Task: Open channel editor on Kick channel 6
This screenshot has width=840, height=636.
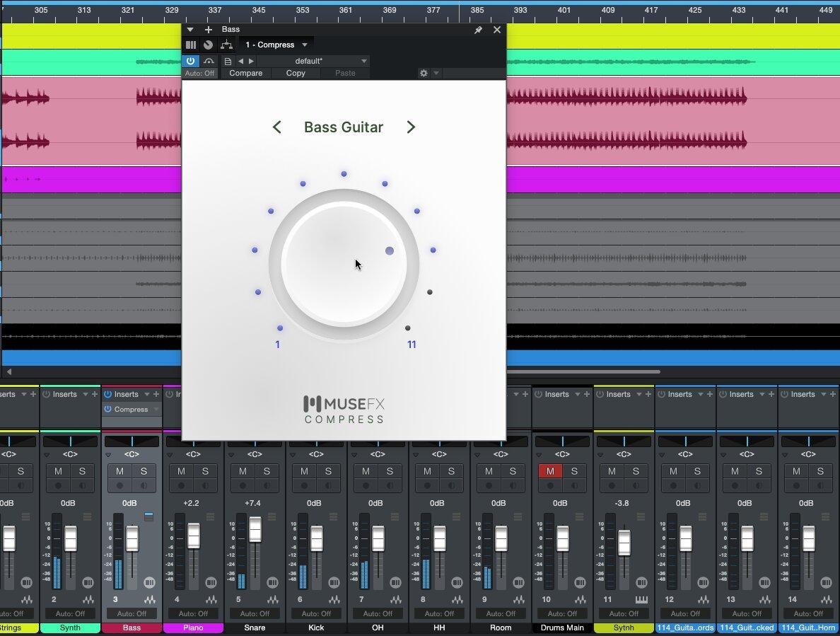Action: click(334, 582)
